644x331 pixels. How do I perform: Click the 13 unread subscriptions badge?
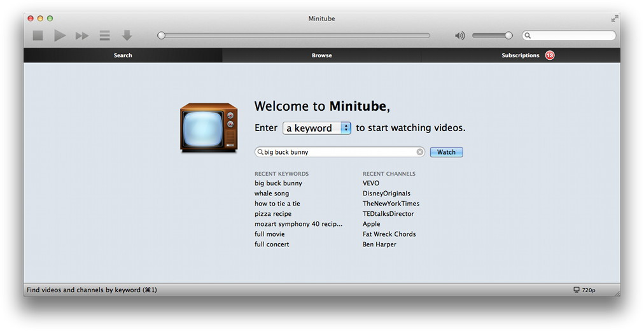coord(550,55)
